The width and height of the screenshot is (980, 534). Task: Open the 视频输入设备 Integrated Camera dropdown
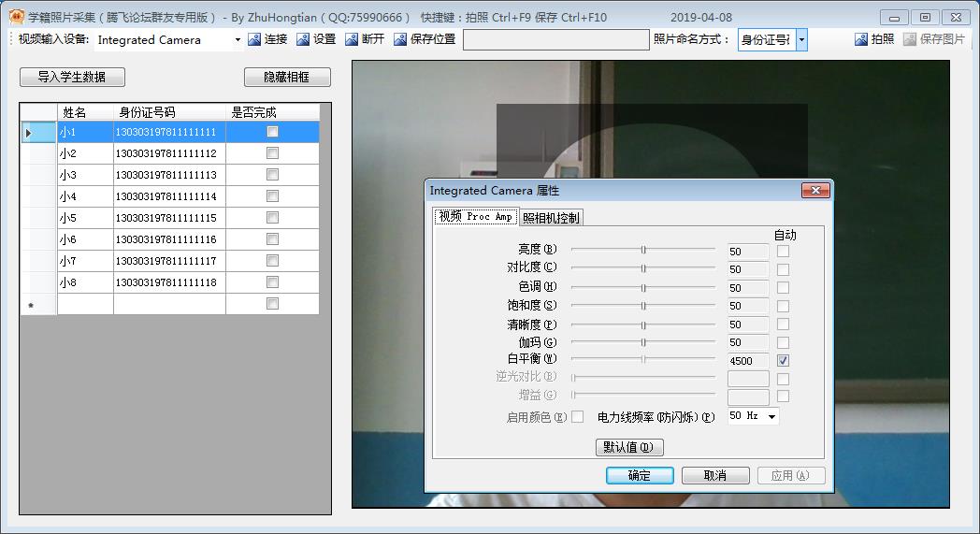[x=238, y=40]
